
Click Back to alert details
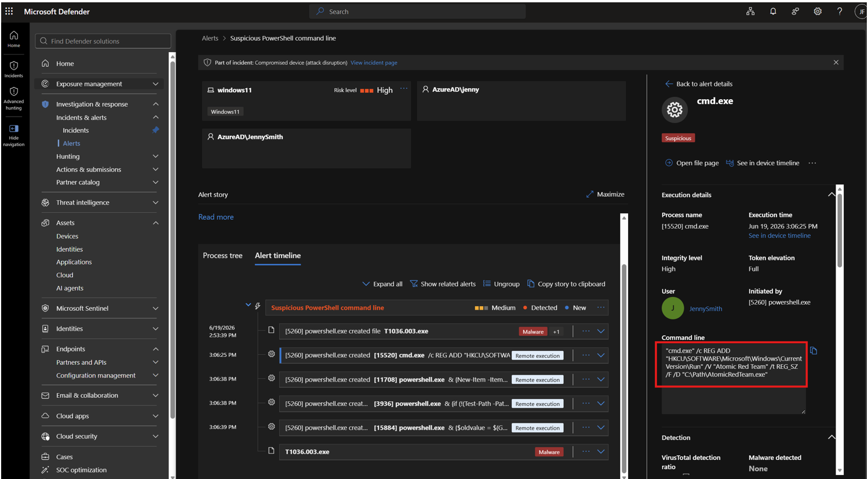pos(699,84)
